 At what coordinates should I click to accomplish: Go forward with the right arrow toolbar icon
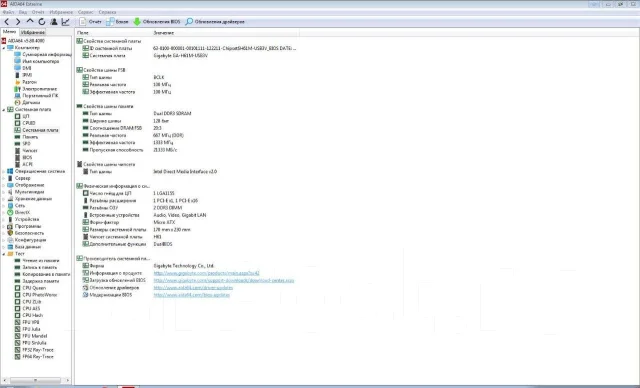18,22
